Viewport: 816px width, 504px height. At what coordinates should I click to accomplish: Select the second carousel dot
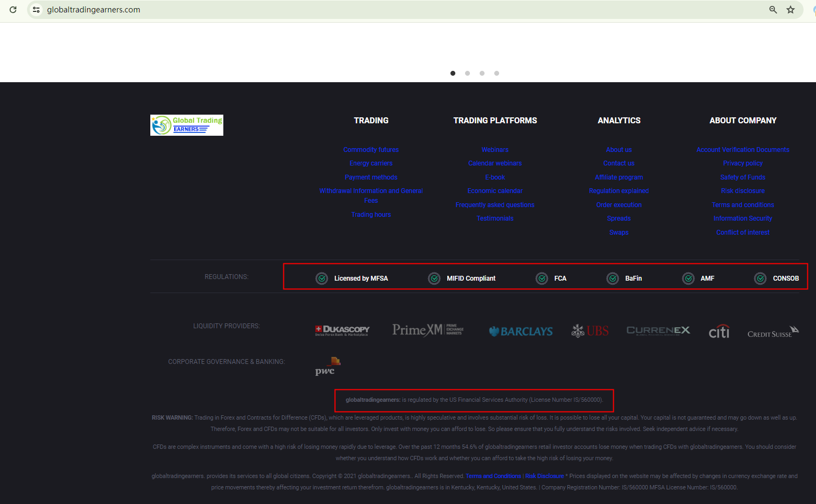pyautogui.click(x=467, y=73)
